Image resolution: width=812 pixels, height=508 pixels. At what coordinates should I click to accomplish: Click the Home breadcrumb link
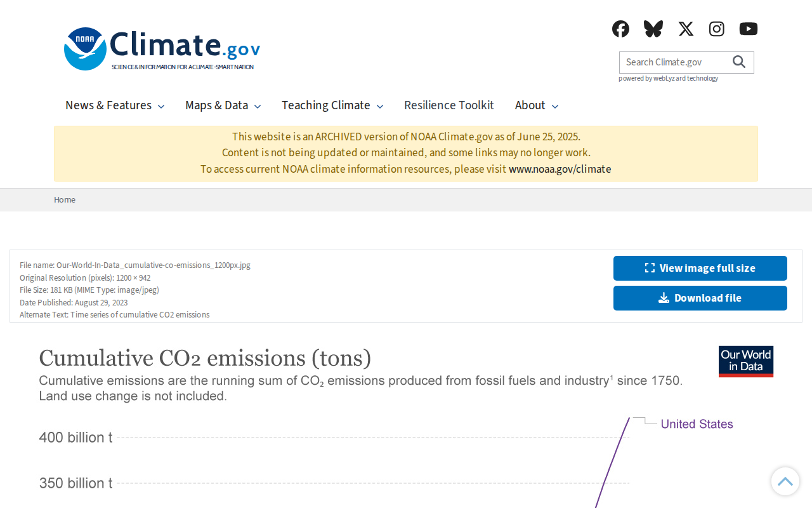tap(65, 199)
